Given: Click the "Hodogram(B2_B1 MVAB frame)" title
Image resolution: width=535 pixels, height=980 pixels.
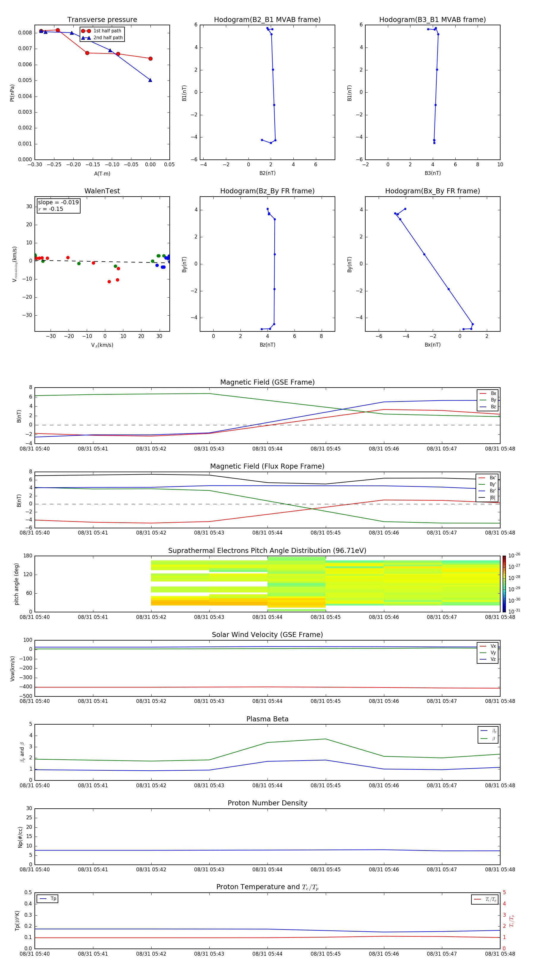Looking at the screenshot, I should 267,20.
